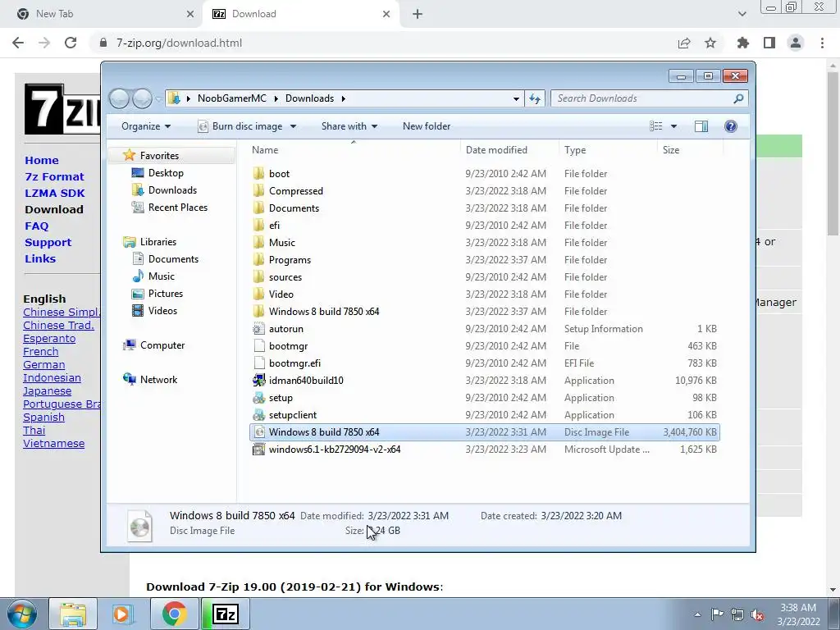Screen dimensions: 840x630
Task: Open the FAQ link on 7-zip site
Action: click(x=36, y=226)
